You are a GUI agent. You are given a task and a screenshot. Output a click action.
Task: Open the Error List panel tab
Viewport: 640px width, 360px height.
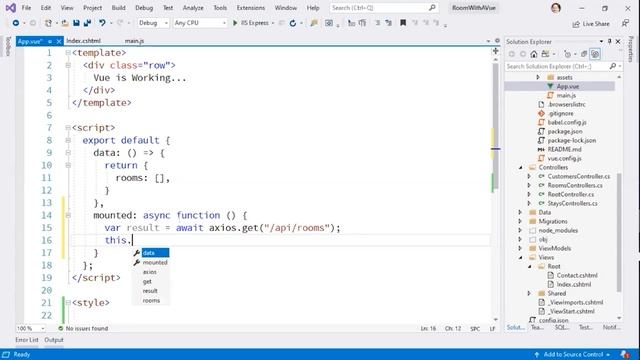coord(27,340)
